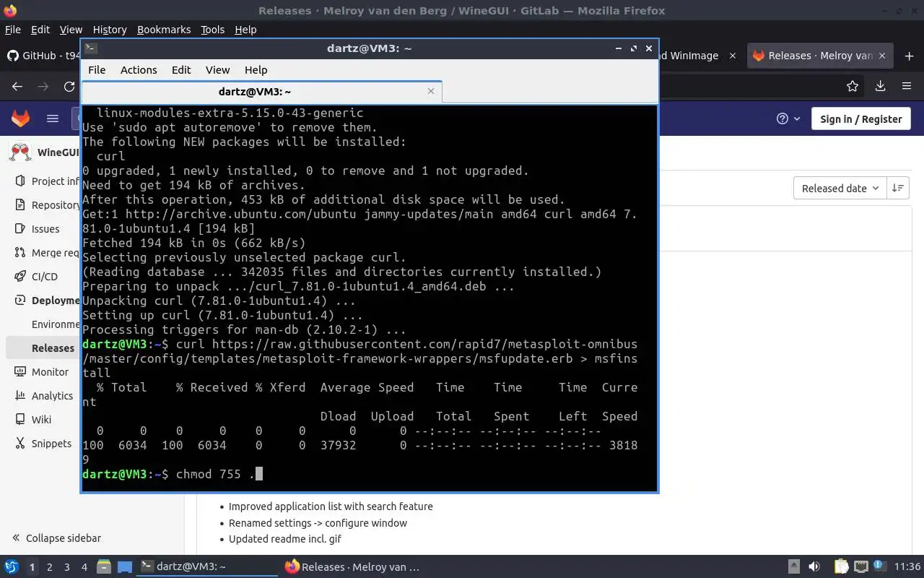Click the Snippets scissors sidebar icon

(x=19, y=444)
